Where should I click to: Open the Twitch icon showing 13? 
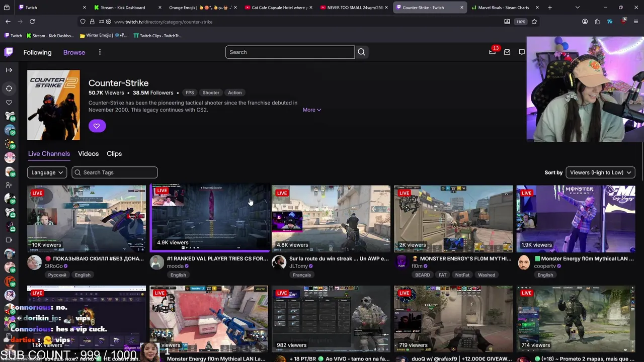[493, 52]
